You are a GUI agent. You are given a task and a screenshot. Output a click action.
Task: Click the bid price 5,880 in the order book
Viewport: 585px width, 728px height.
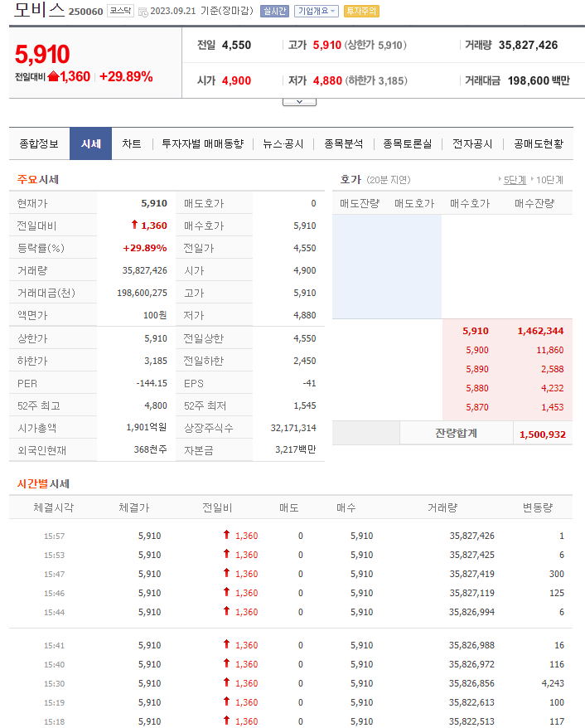pos(477,389)
